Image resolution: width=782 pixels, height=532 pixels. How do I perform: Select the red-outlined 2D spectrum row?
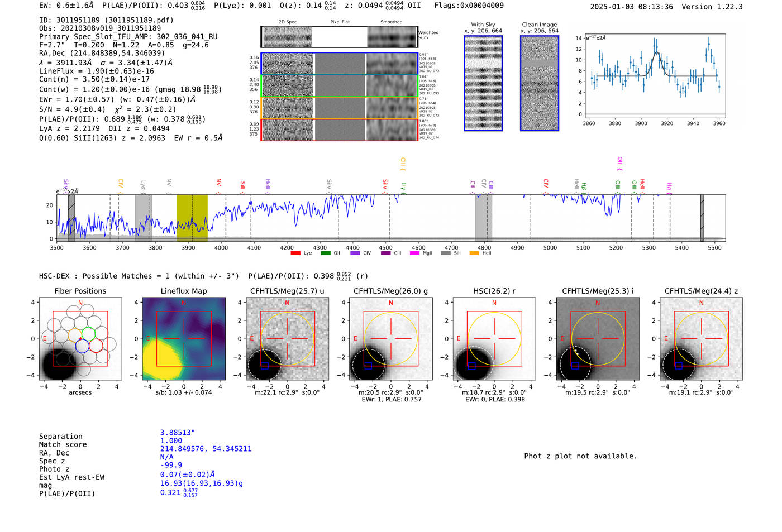tap(340, 130)
